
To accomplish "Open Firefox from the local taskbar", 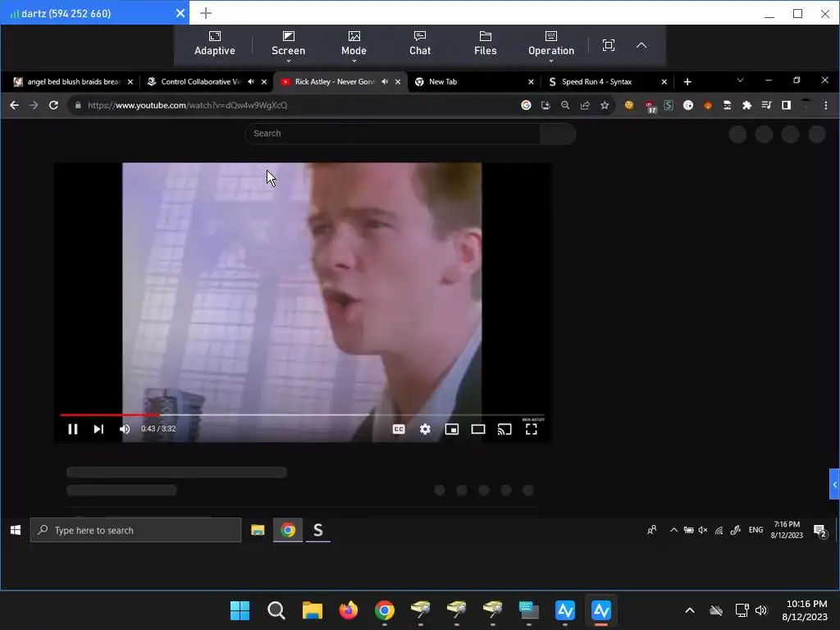I will 348,610.
